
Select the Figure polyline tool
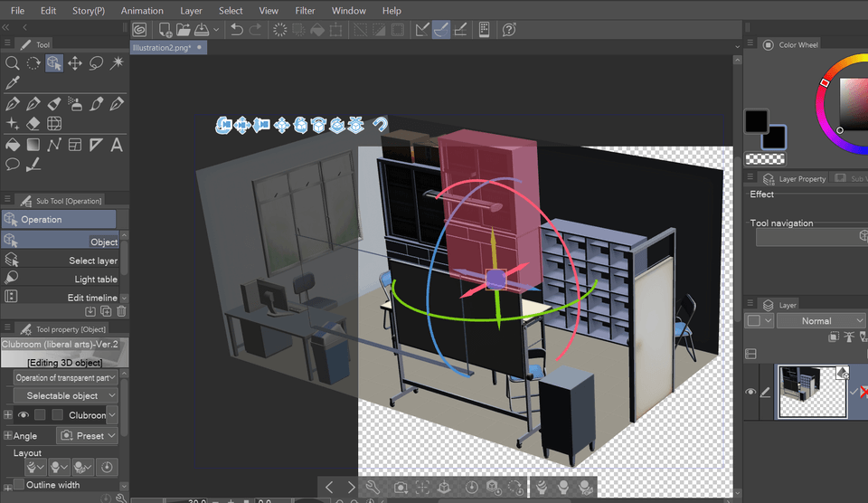click(53, 145)
